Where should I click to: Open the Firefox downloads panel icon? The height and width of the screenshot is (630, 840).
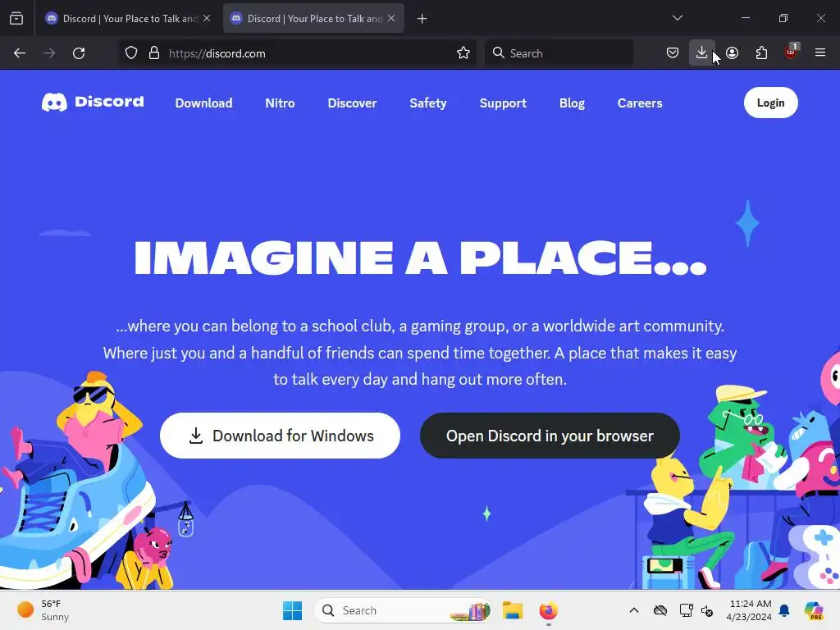pyautogui.click(x=701, y=52)
